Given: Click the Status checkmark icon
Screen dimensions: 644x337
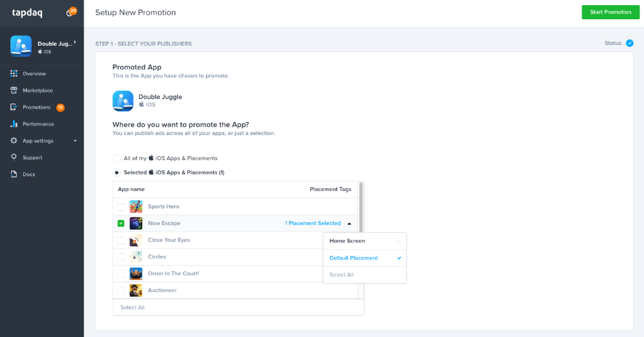Looking at the screenshot, I should pyautogui.click(x=630, y=43).
